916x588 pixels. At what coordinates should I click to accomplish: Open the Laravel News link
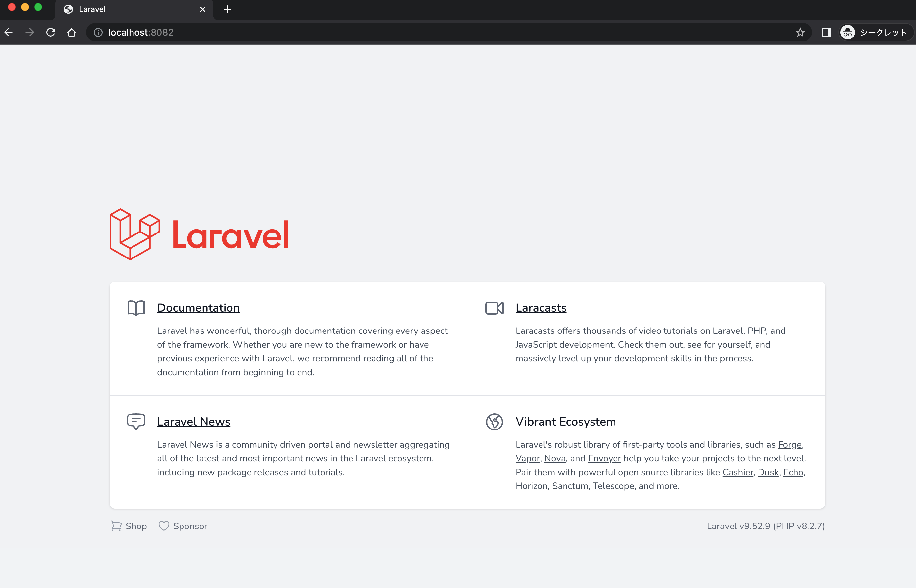click(194, 422)
